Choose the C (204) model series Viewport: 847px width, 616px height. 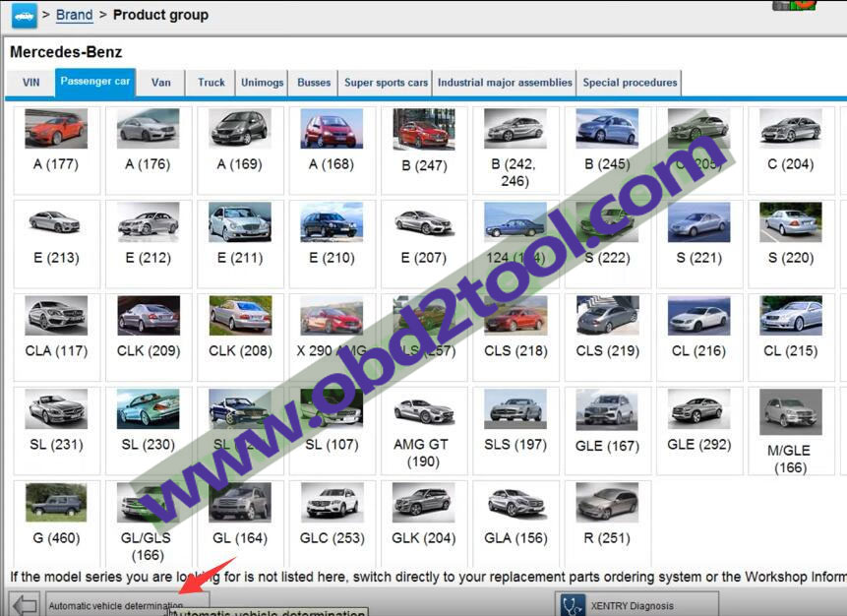point(791,151)
